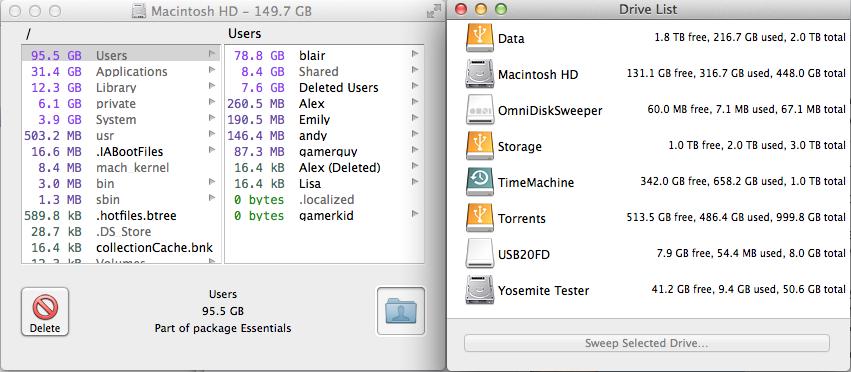Select the Storage USB drive icon

[479, 146]
